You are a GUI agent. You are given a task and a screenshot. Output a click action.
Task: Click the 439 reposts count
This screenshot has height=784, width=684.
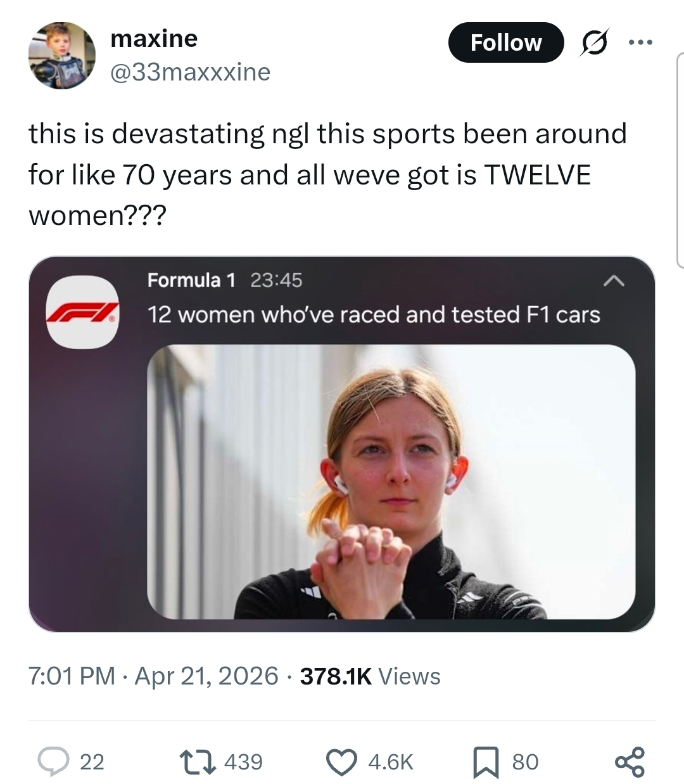[x=243, y=761]
